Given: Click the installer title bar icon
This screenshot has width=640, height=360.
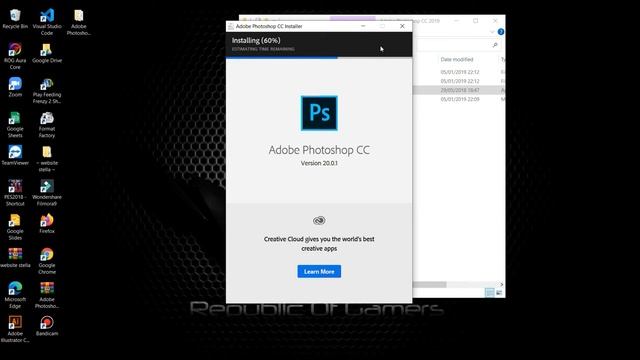Looking at the screenshot, I should [231, 26].
